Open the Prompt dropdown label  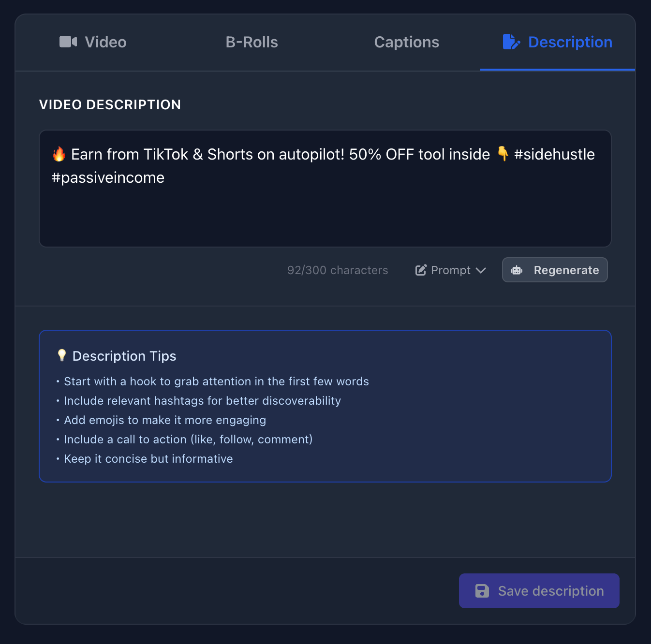coord(450,270)
